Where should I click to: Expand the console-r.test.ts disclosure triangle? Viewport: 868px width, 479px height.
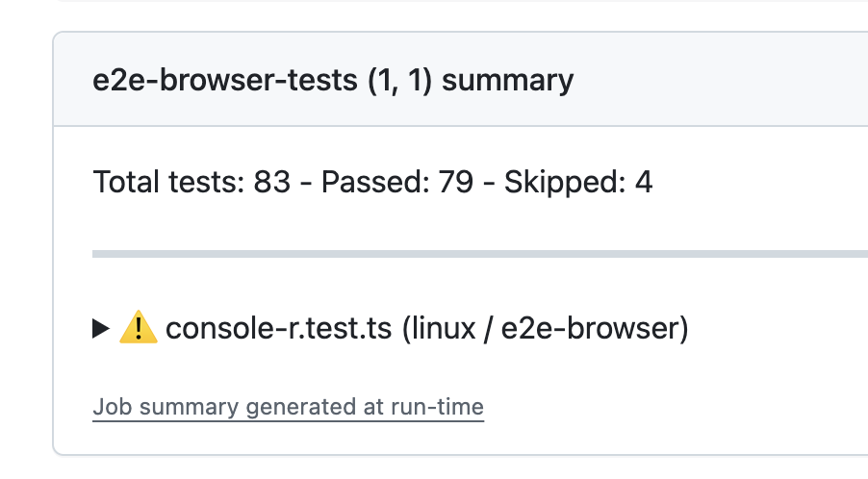(101, 329)
